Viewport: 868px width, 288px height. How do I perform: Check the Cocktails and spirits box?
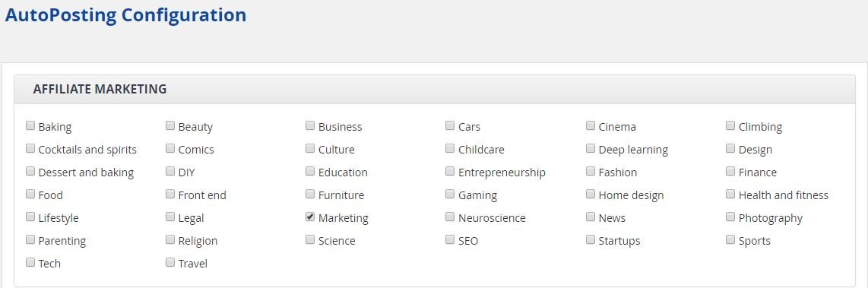pos(30,149)
